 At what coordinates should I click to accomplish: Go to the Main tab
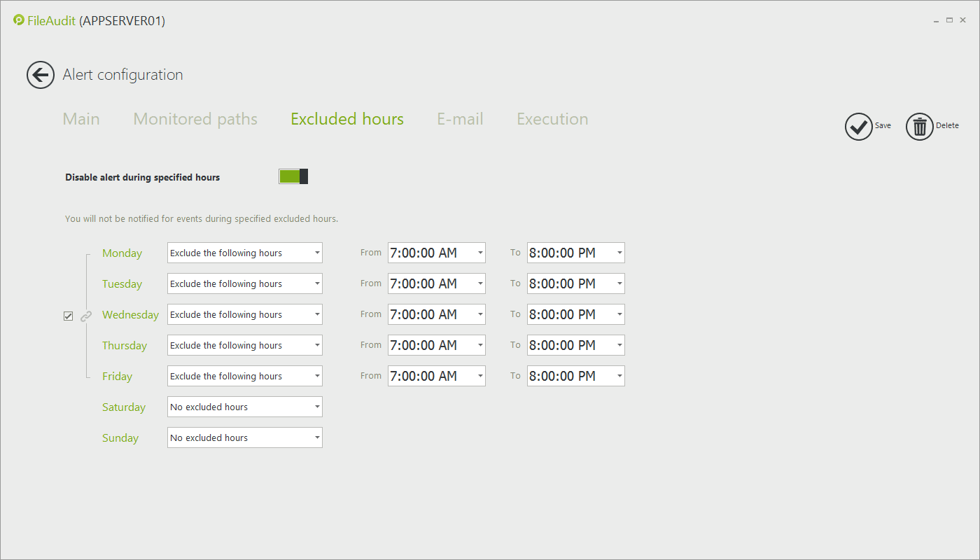tap(80, 119)
